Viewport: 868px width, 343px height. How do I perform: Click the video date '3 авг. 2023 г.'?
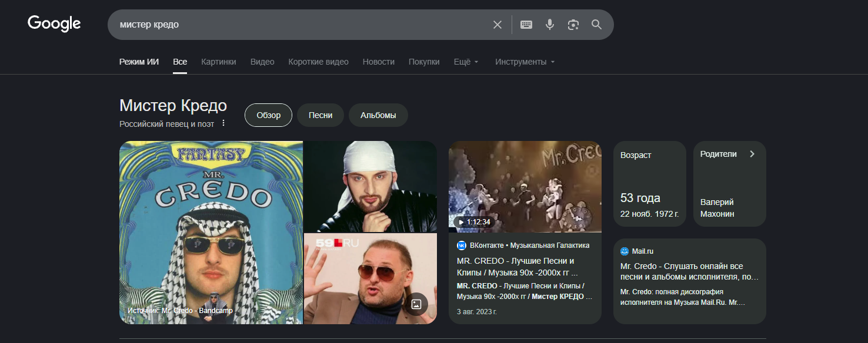point(477,311)
